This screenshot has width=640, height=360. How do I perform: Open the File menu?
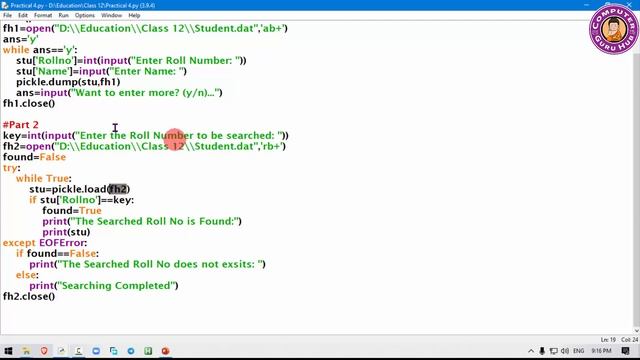tap(7, 15)
